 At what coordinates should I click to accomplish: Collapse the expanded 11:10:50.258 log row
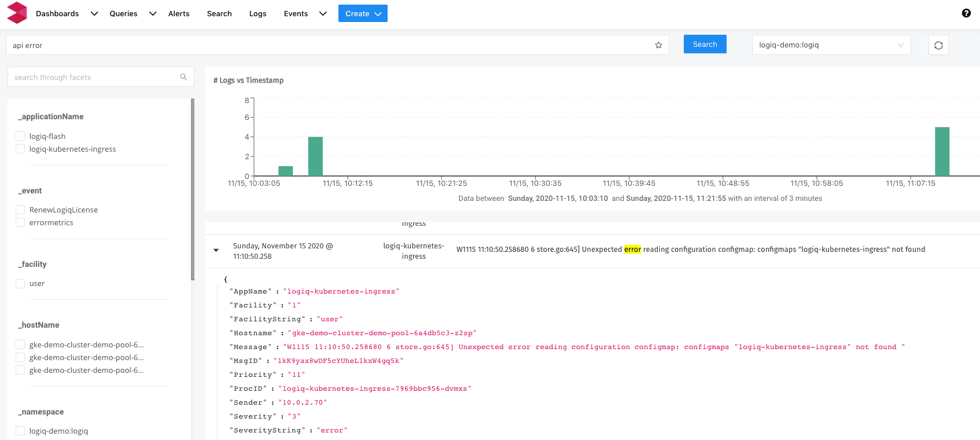coord(216,251)
